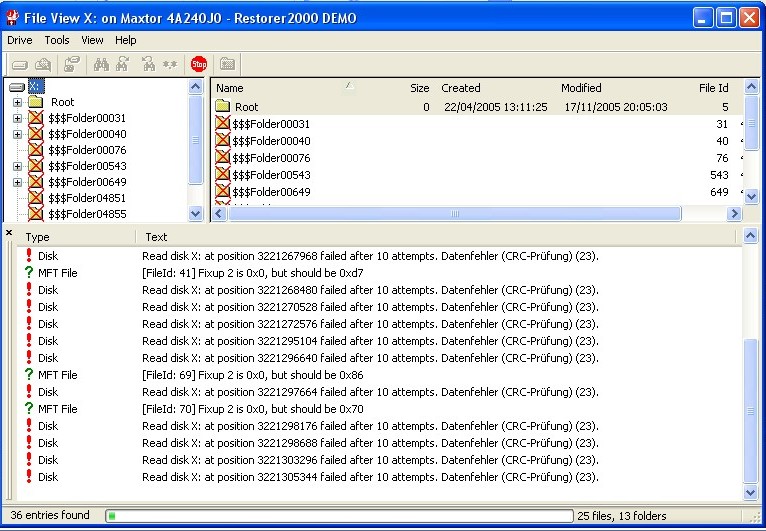
Task: Expand $$$Folder00649 in the tree
Action: click(x=18, y=182)
